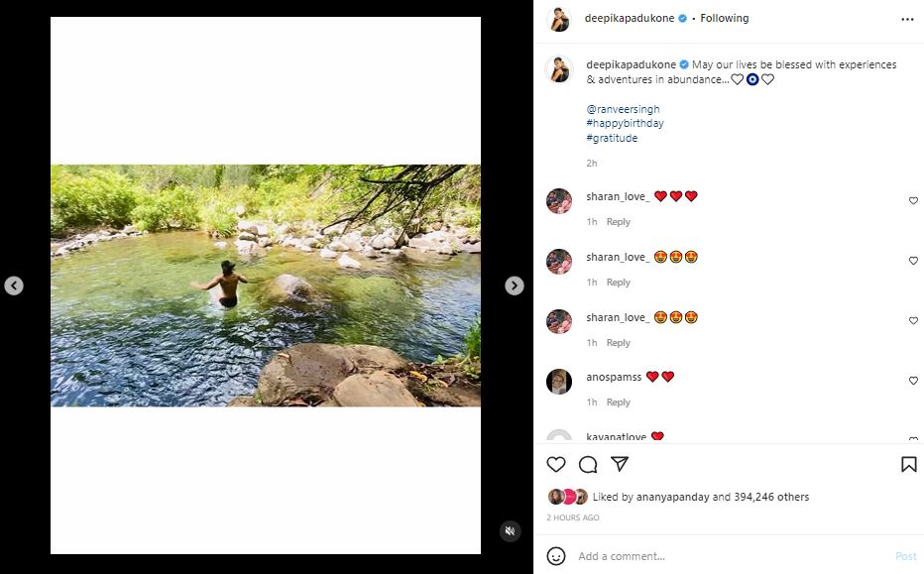Click the Post comment button
The width and height of the screenshot is (924, 574).
(905, 556)
